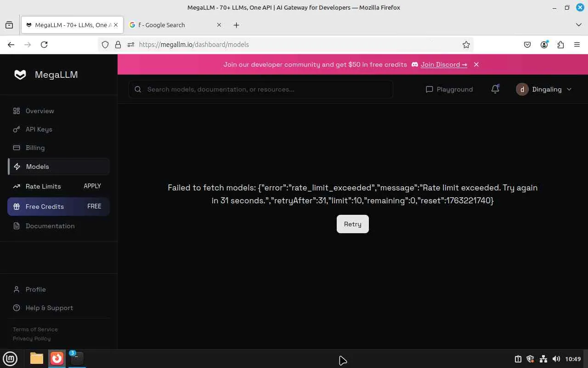Go back to previous page
This screenshot has width=588, height=368.
click(x=11, y=45)
